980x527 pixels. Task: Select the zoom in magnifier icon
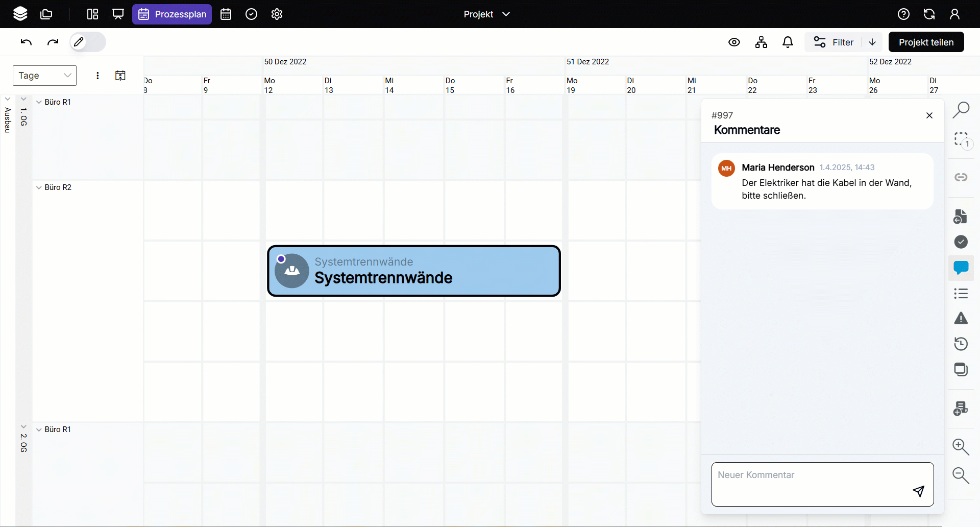click(x=962, y=447)
